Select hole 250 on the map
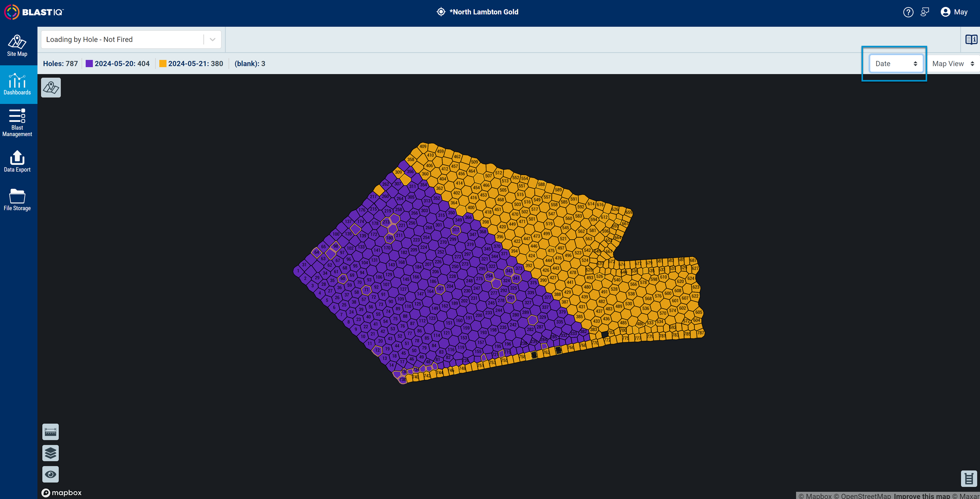The height and width of the screenshot is (499, 980). (455, 266)
